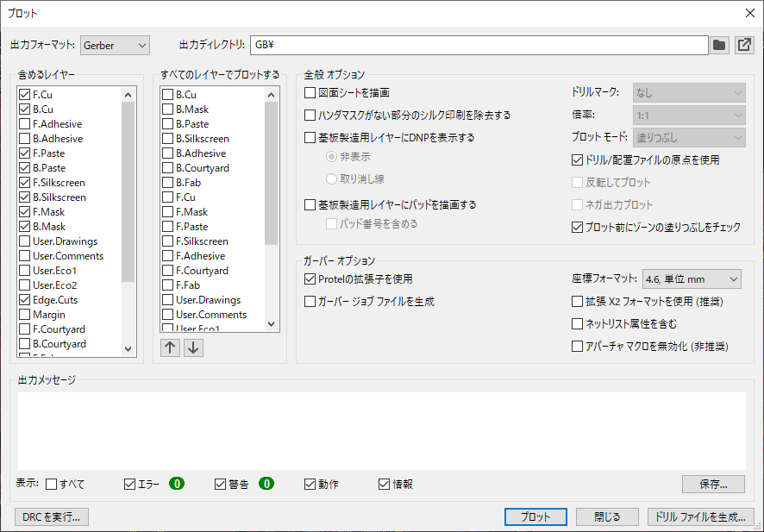764x532 pixels.
Task: Click the 閉じる button
Action: pyautogui.click(x=607, y=516)
